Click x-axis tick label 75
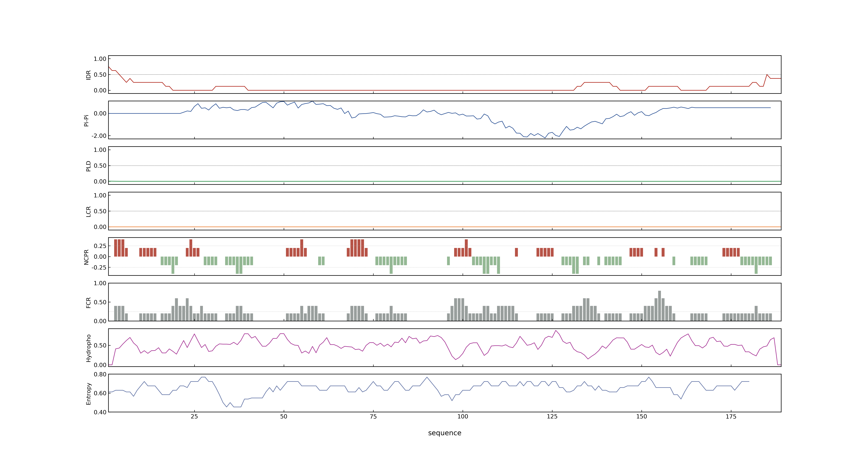 coord(373,416)
